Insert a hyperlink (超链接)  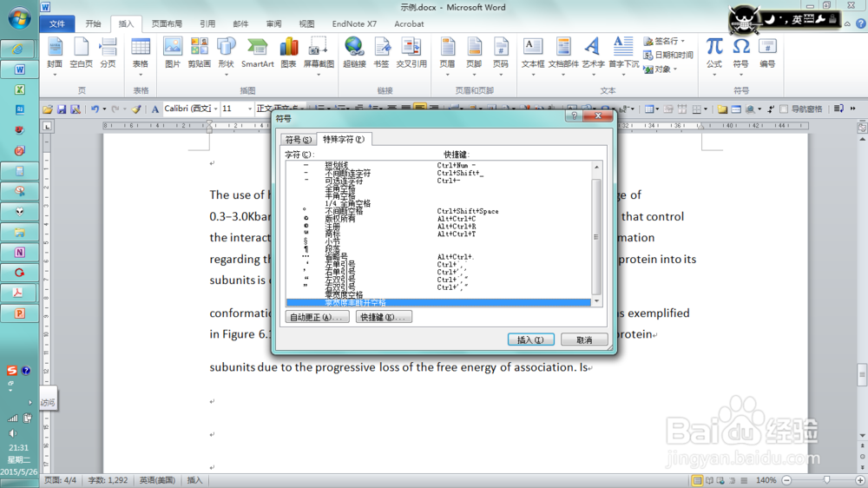[354, 54]
